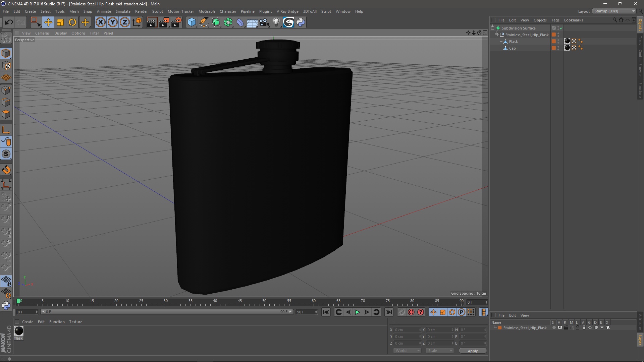Click the Array modeling icon
This screenshot has height=362, width=644.
click(x=228, y=22)
